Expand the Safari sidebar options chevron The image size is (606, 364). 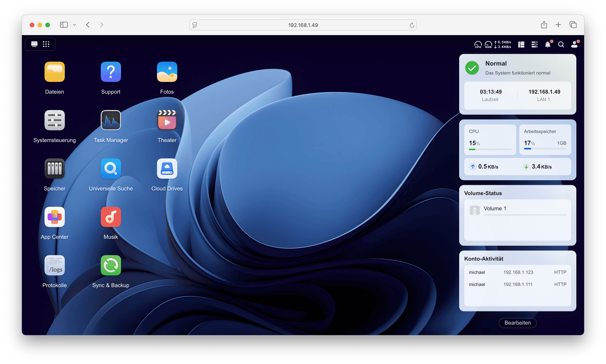click(x=75, y=25)
